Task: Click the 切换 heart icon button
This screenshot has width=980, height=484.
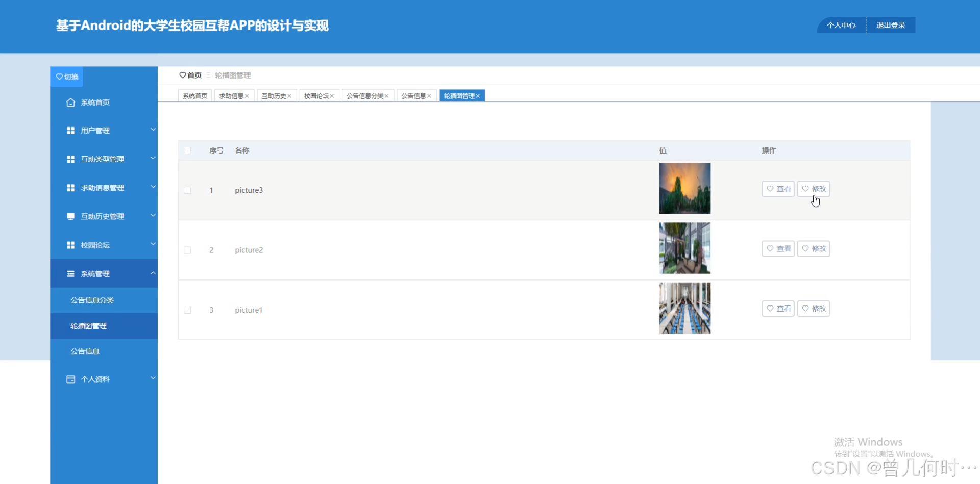Action: click(67, 77)
